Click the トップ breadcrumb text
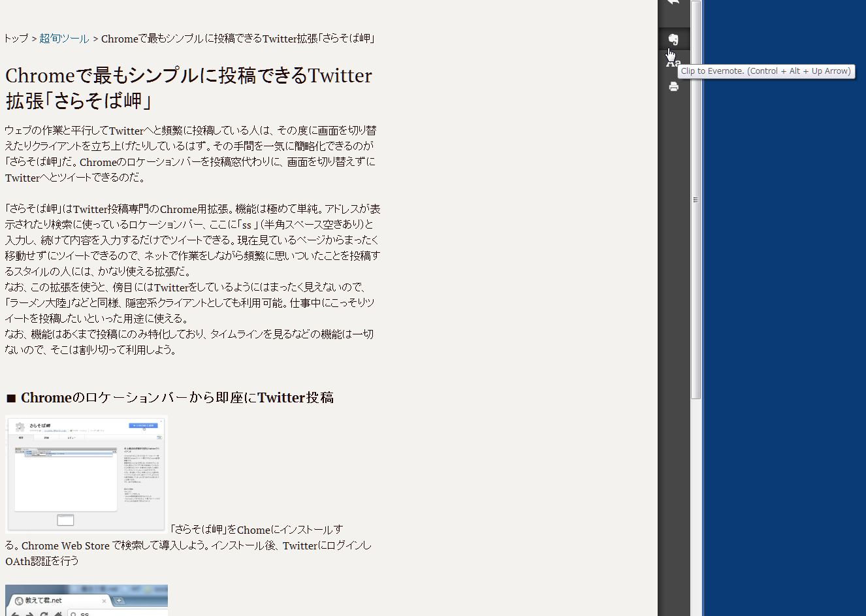The height and width of the screenshot is (616, 866). 16,39
